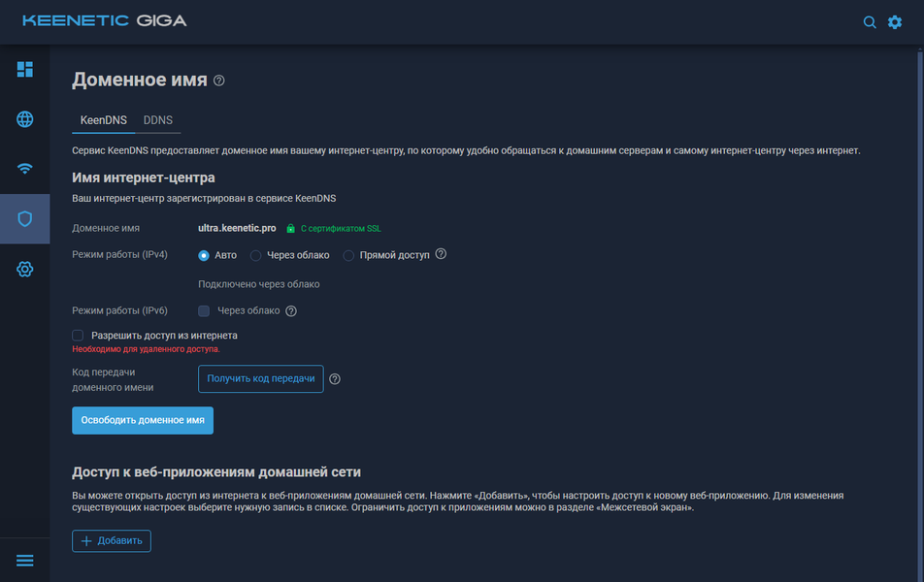The height and width of the screenshot is (582, 924).
Task: Click the search magnifier icon
Action: (870, 22)
